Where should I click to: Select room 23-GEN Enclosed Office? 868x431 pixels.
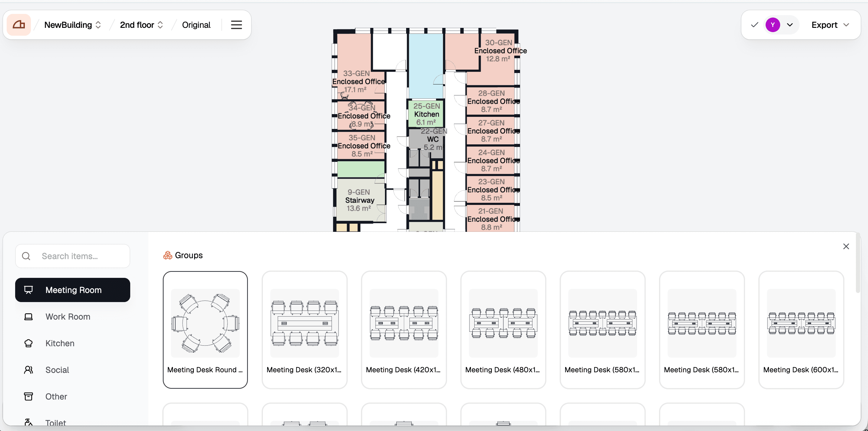click(x=491, y=189)
